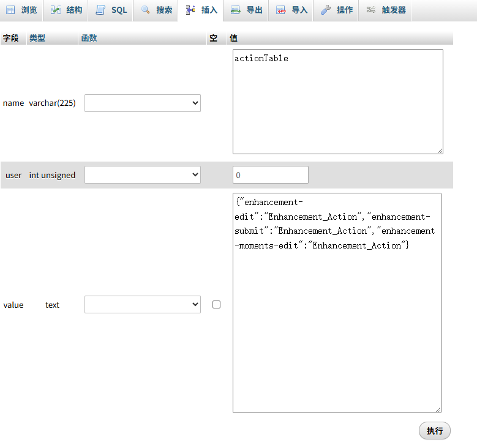This screenshot has width=477, height=448.
Task: Click the Import (导入) tab icon
Action: coord(280,10)
